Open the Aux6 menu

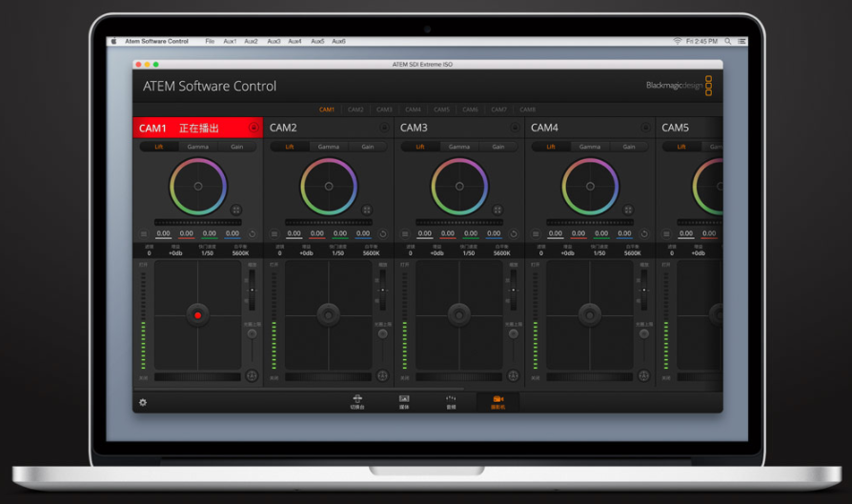(338, 41)
